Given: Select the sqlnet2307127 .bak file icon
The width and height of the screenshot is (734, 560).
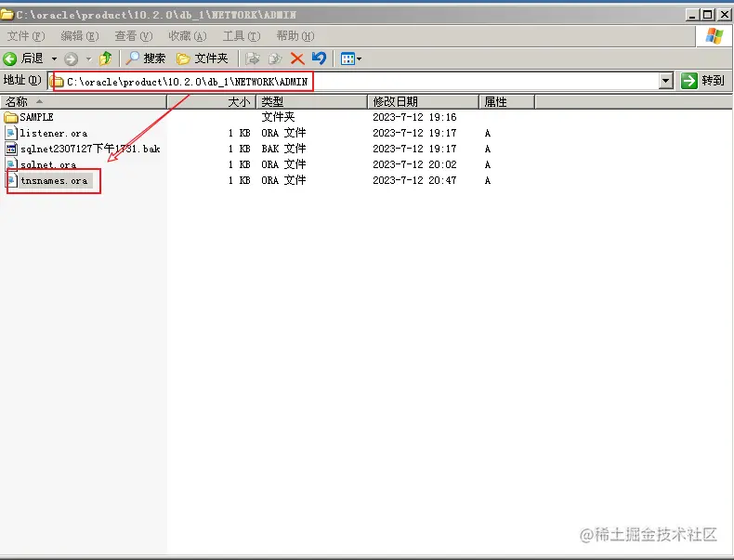Looking at the screenshot, I should click(x=11, y=149).
